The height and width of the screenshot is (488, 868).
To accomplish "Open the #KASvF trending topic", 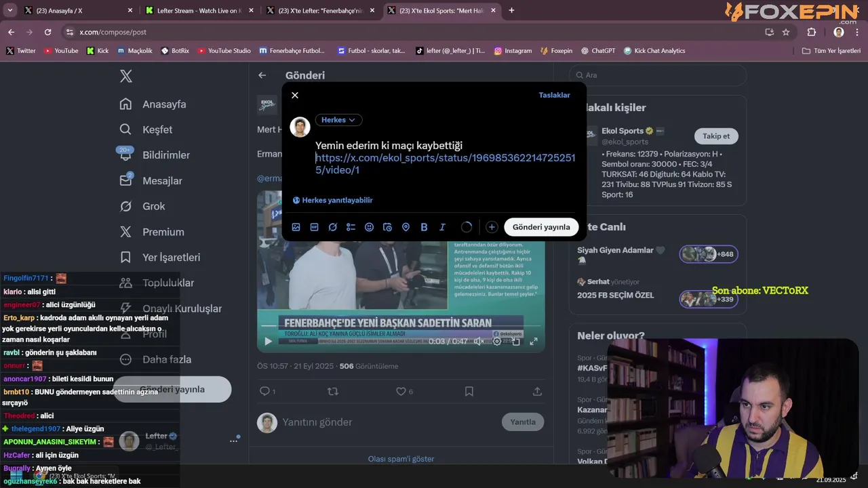I will click(592, 367).
